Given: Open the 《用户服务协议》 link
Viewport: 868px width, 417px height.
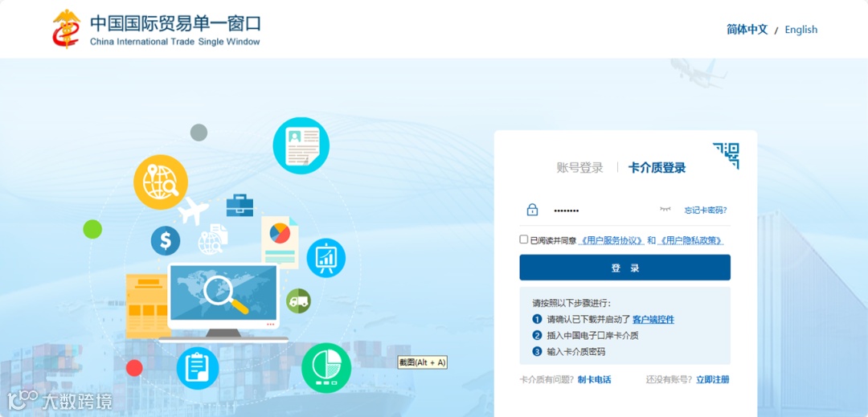Looking at the screenshot, I should pos(611,240).
